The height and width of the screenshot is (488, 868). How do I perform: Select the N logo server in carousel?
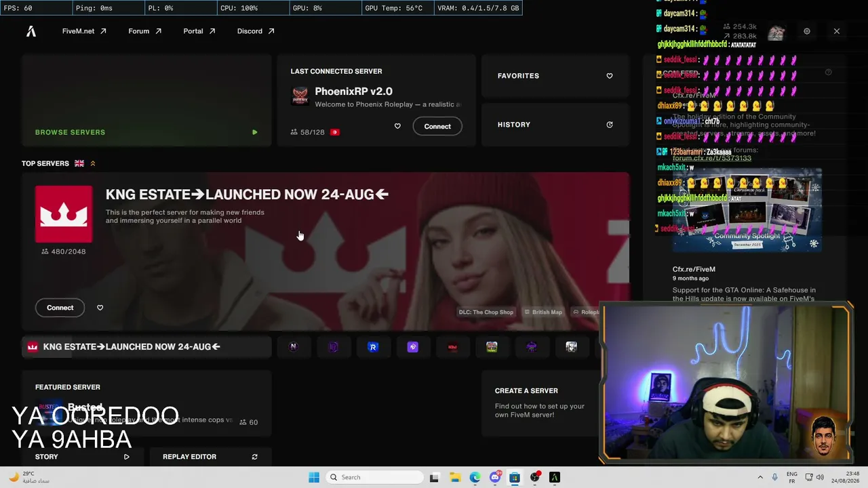click(x=294, y=347)
